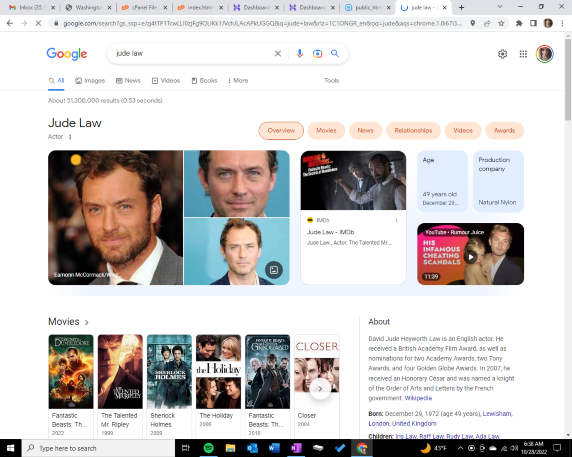Screen dimensions: 572x457
Task: Share this page from address bar
Action: [x=487, y=23]
